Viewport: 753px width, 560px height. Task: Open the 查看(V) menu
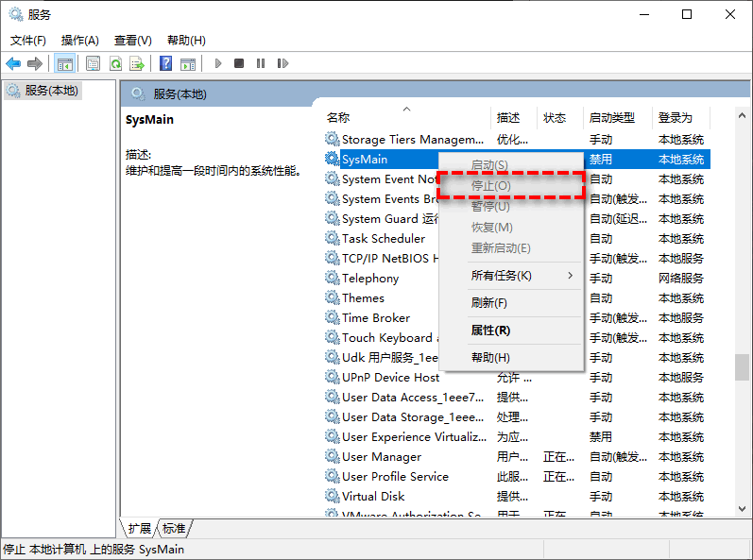click(132, 41)
